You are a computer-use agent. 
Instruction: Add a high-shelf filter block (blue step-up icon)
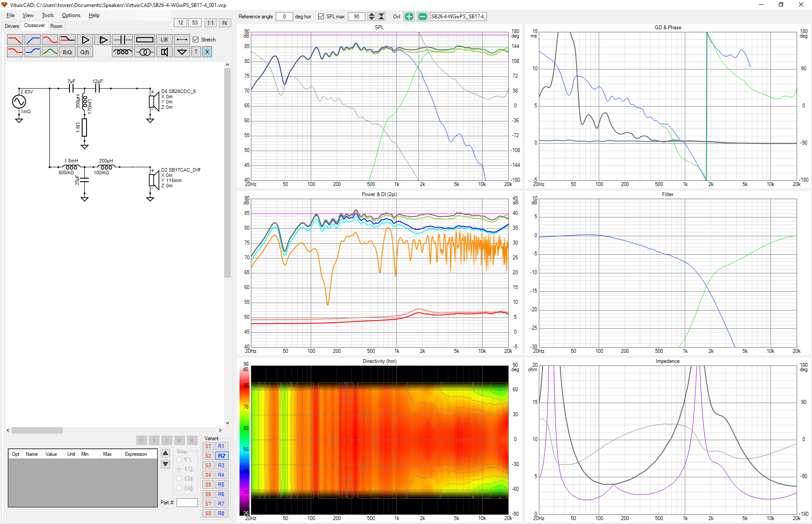[33, 52]
